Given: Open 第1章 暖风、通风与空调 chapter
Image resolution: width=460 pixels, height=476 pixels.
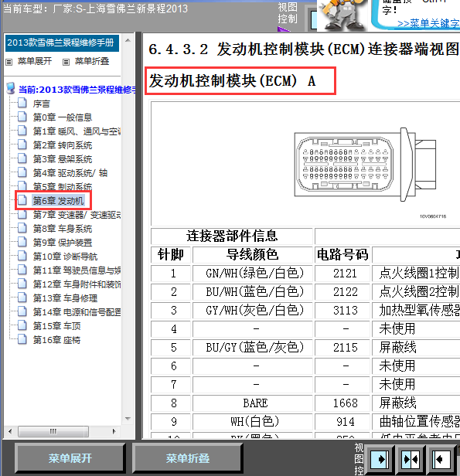Looking at the screenshot, I should tap(77, 131).
